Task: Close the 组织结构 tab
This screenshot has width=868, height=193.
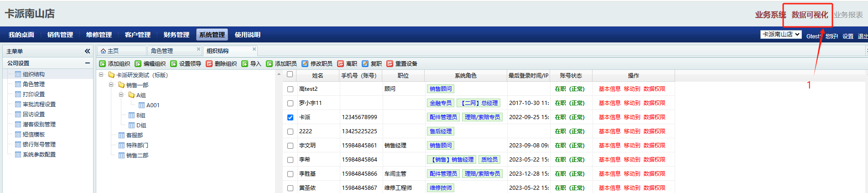Action: (x=254, y=49)
